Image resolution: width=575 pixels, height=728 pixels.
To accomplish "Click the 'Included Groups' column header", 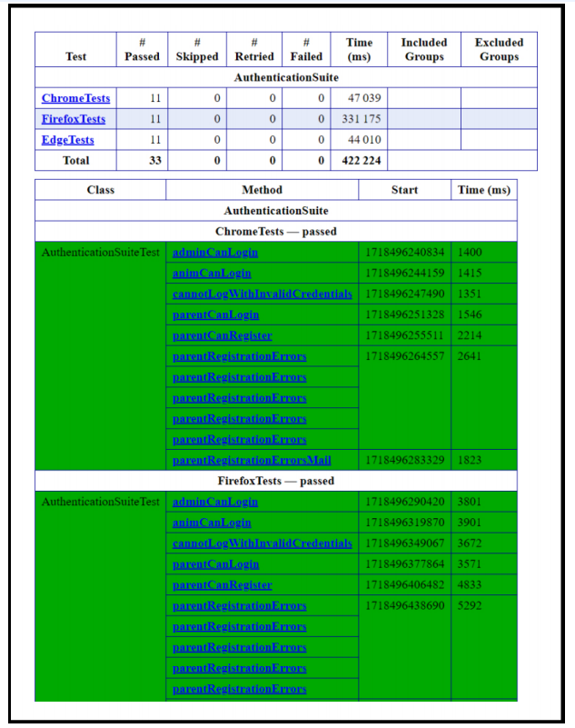I will [424, 50].
